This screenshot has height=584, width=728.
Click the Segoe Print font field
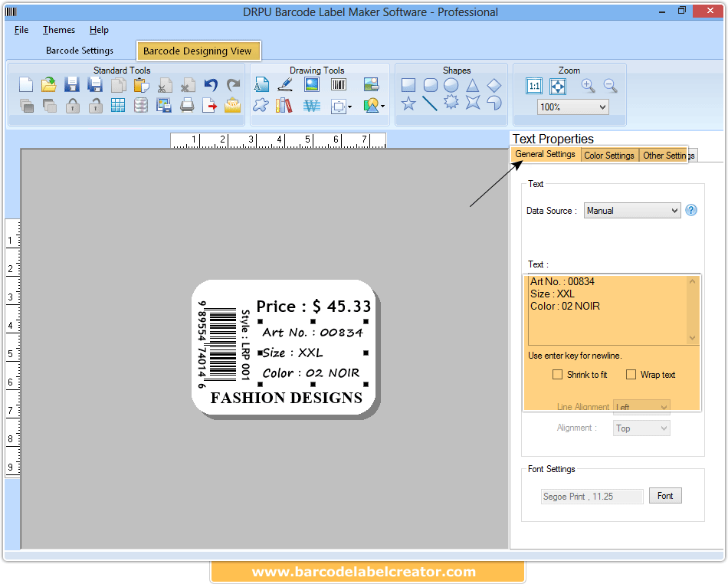[x=592, y=497]
